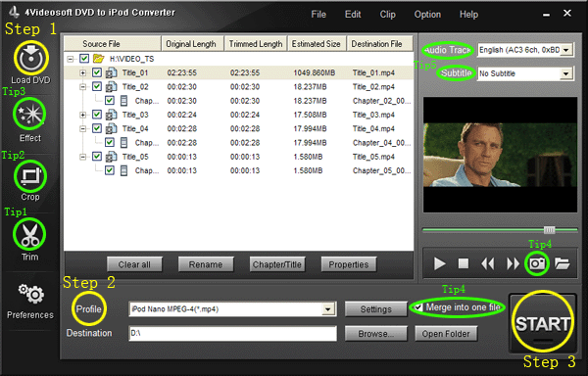Expand the Title_01 node
This screenshot has height=376, width=588.
click(x=83, y=72)
